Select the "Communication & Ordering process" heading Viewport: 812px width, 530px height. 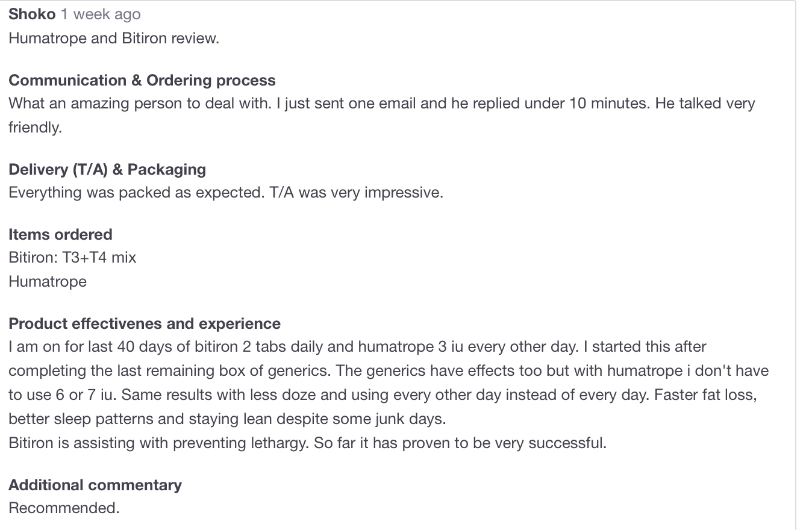142,81
